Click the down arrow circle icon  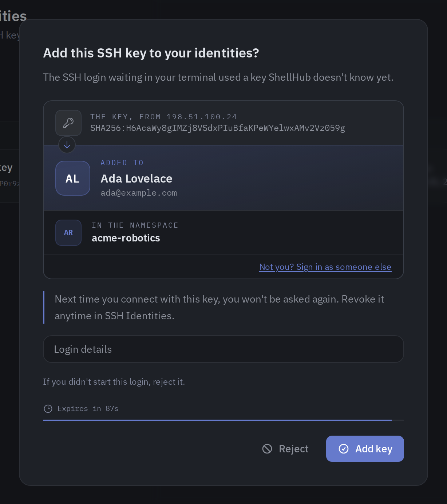[67, 145]
